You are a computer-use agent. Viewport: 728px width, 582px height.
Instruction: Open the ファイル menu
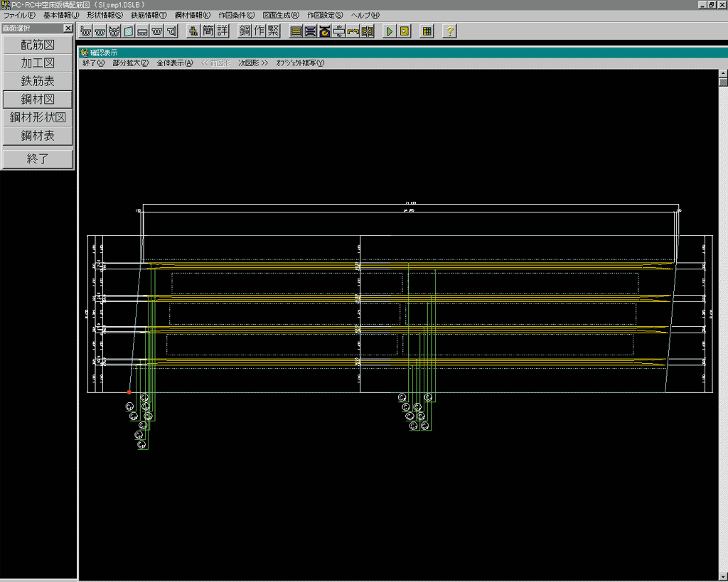pos(19,15)
